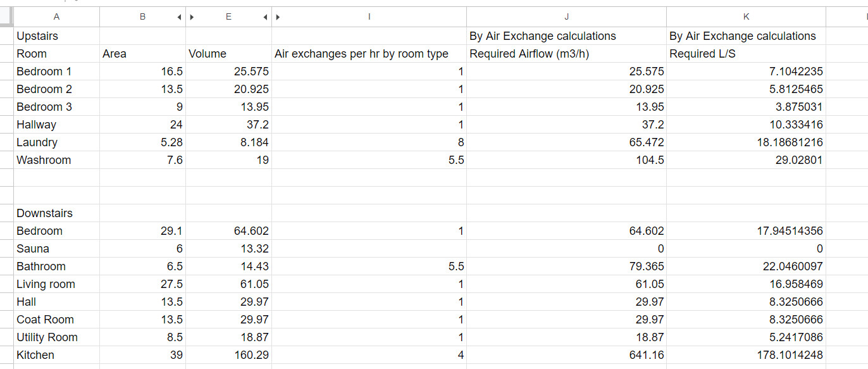Image resolution: width=868 pixels, height=369 pixels.
Task: Select the column I header letter
Action: click(x=369, y=17)
